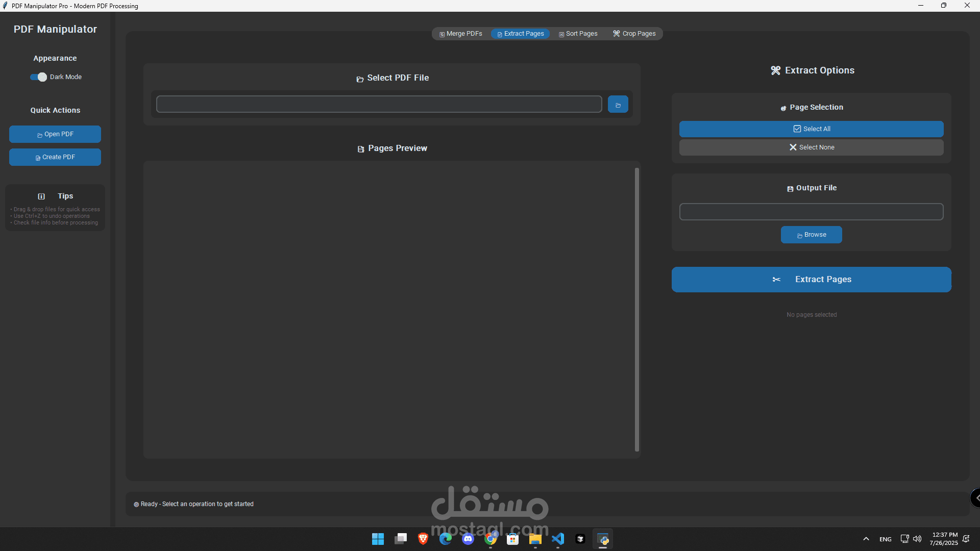Open Visual Studio Code from taskbar

tap(558, 539)
